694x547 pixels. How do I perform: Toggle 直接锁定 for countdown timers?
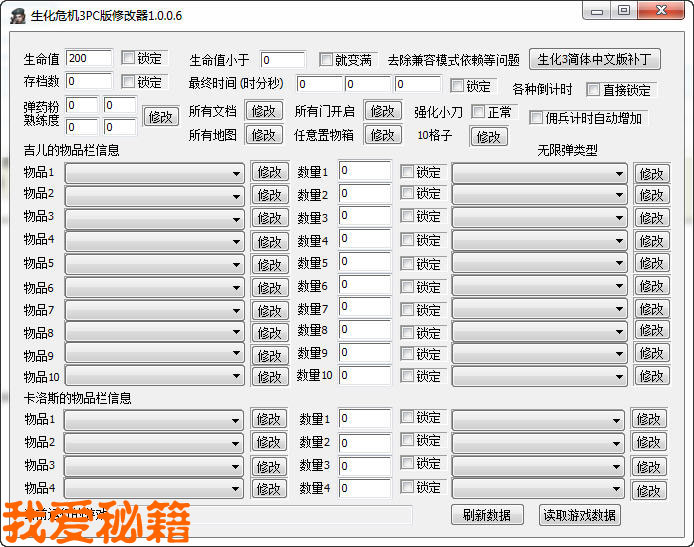[593, 90]
